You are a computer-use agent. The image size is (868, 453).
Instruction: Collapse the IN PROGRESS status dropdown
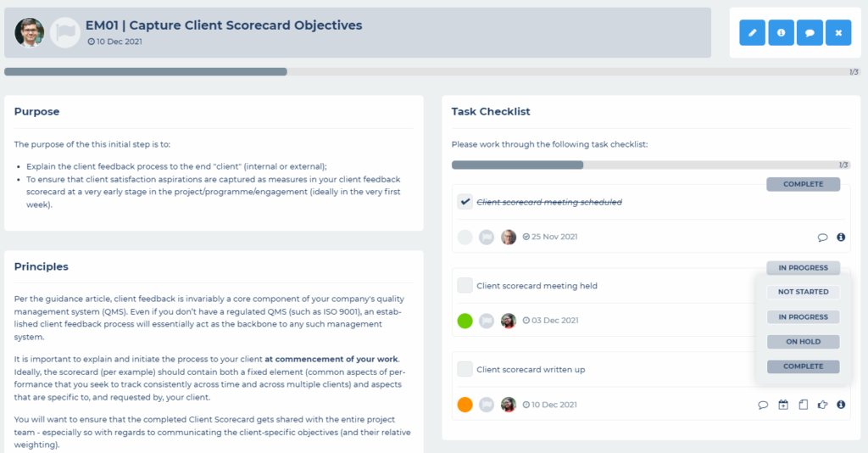click(804, 267)
